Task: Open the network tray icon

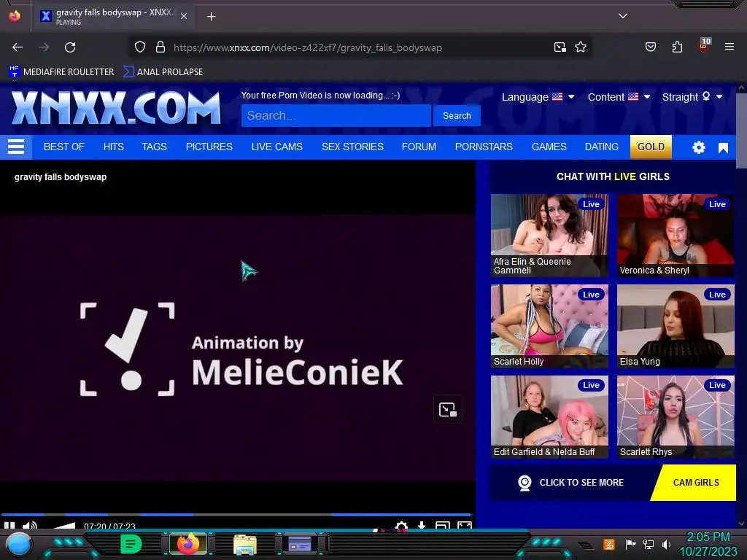Action: [x=648, y=544]
